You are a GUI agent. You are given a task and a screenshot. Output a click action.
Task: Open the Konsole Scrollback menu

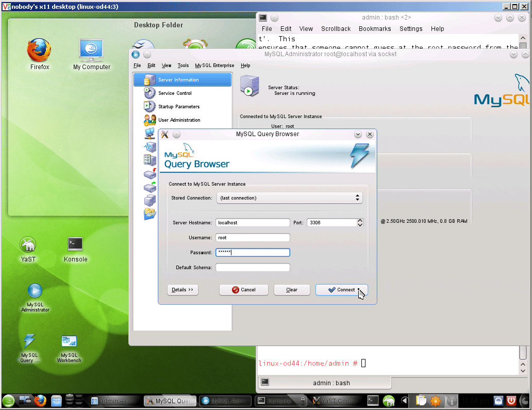336,29
